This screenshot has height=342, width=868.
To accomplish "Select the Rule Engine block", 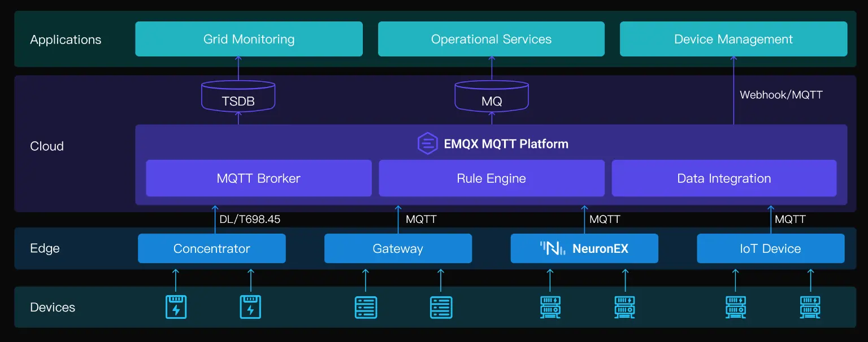I will pyautogui.click(x=491, y=178).
